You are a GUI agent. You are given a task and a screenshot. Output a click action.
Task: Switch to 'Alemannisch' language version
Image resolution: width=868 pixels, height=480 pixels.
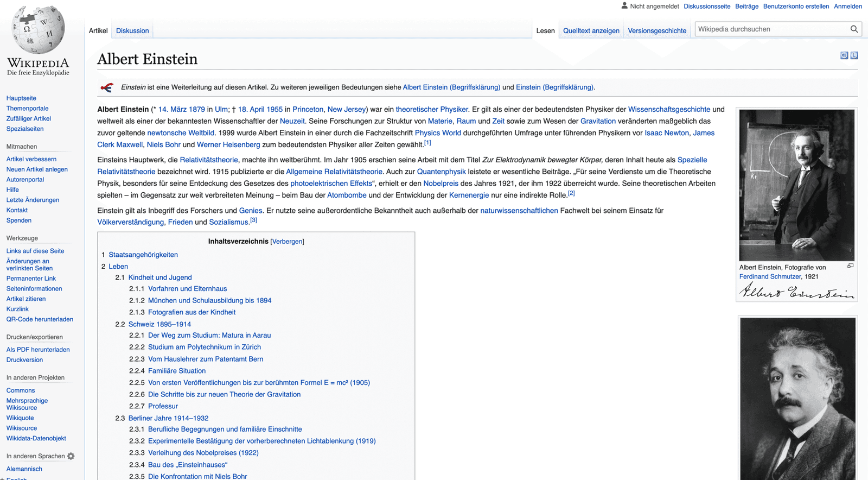point(24,469)
